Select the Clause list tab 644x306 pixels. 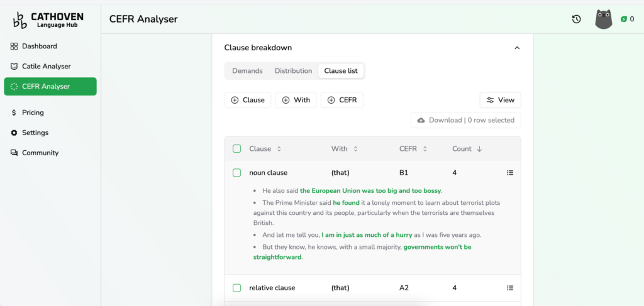click(x=341, y=70)
